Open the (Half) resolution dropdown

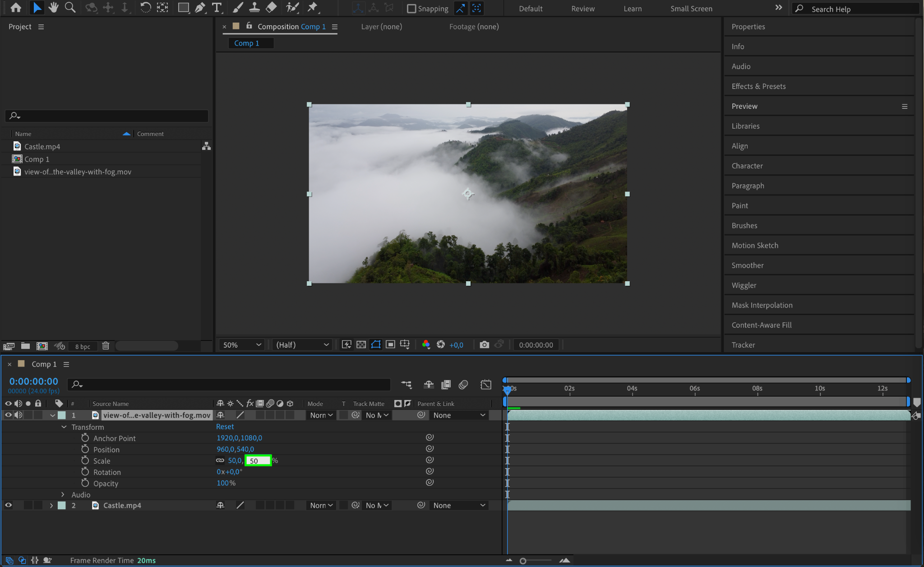click(x=302, y=345)
